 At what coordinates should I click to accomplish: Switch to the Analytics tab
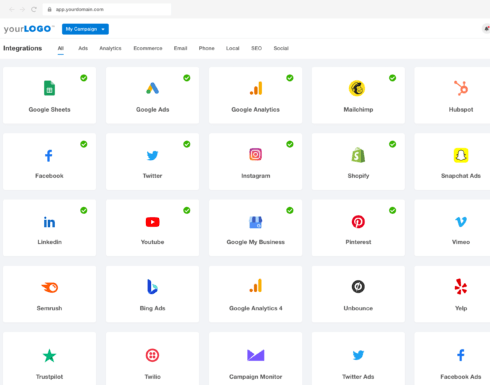tap(110, 48)
